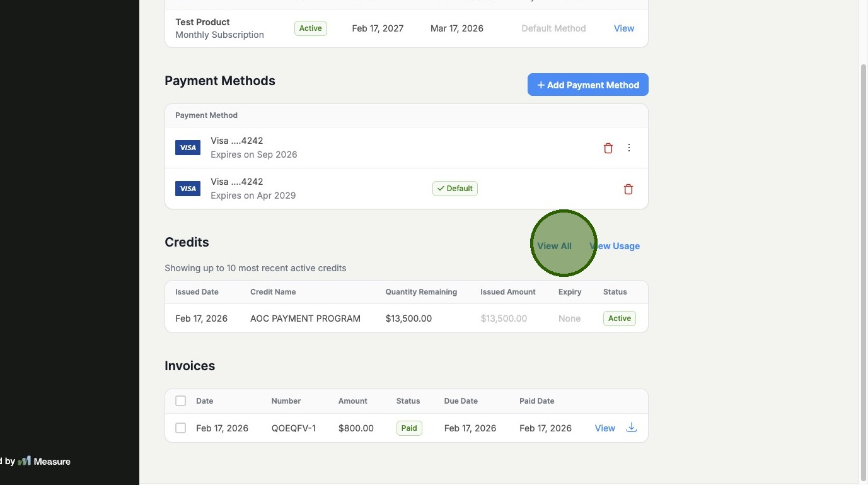Select the AOC PAYMENT PROGRAM credit row
868x485 pixels.
click(x=305, y=318)
